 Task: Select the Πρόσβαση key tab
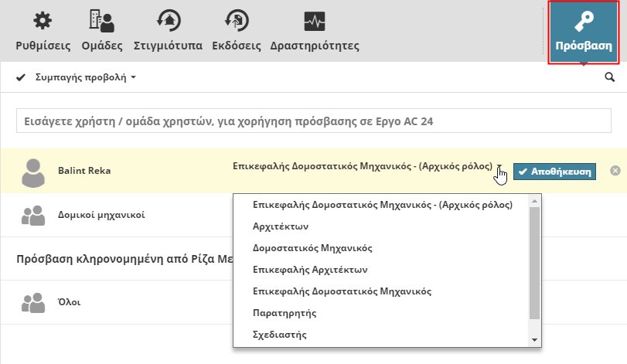coord(584,31)
